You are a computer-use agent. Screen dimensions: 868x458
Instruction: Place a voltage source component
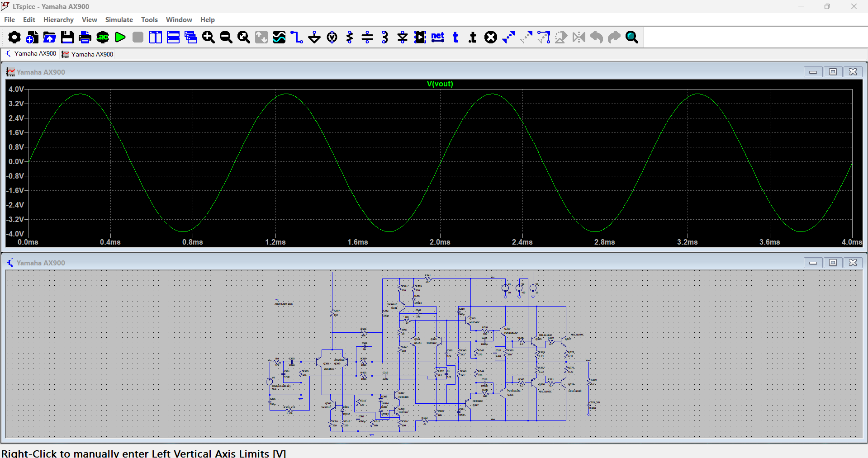pos(332,37)
